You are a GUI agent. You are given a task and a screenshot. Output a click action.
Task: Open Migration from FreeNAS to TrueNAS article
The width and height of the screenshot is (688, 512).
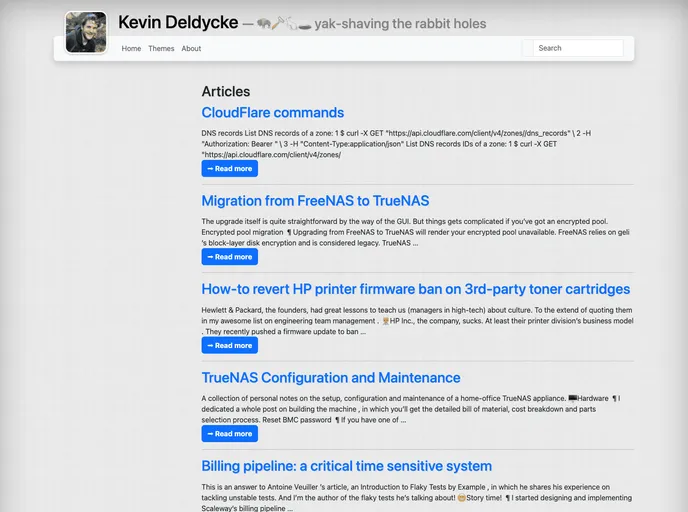(x=315, y=201)
